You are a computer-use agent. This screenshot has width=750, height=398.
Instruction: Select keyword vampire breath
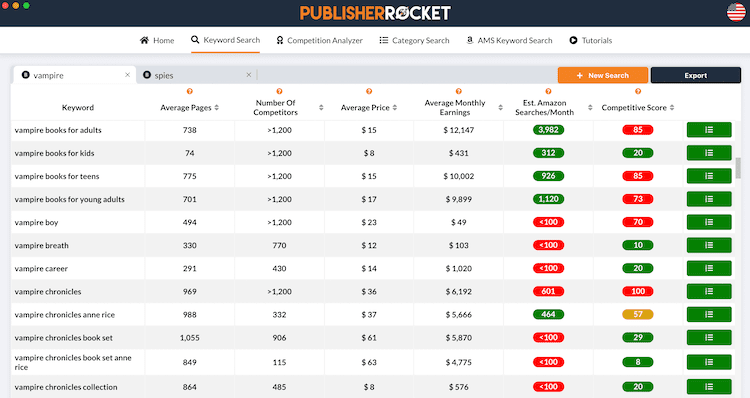pyautogui.click(x=42, y=245)
